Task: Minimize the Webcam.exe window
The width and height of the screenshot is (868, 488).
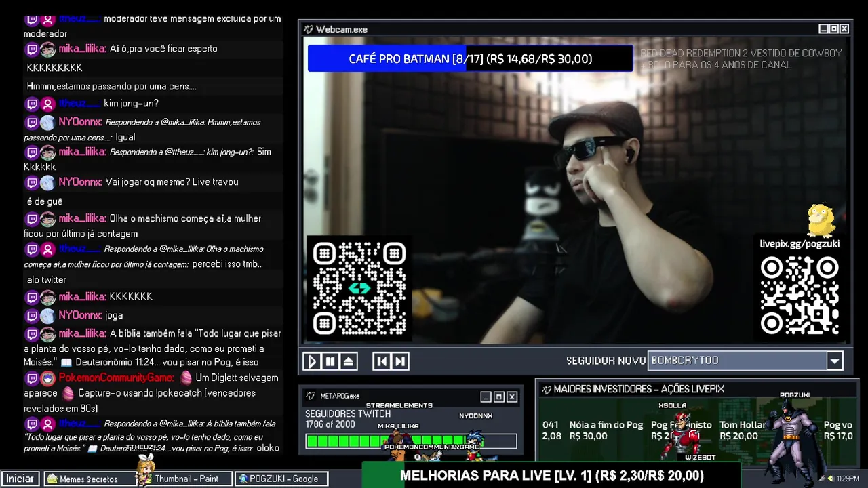Action: point(823,29)
